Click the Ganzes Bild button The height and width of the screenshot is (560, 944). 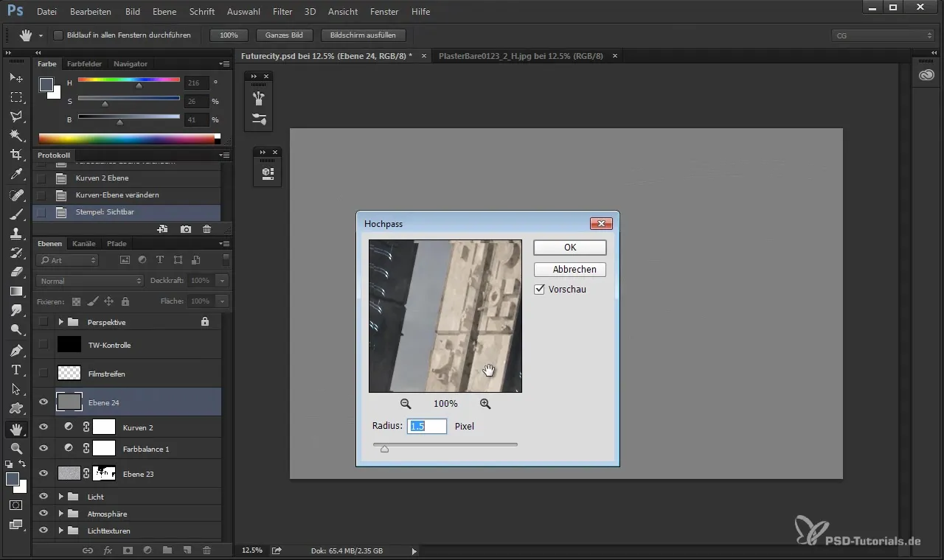(x=284, y=35)
